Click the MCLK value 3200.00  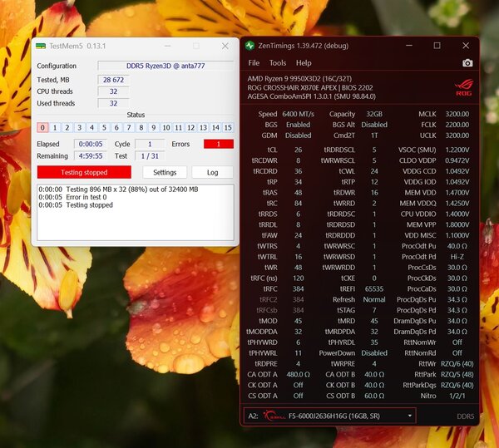457,114
